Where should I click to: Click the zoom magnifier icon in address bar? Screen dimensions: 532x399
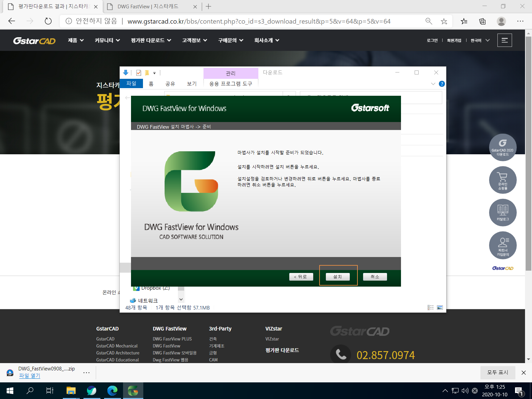pyautogui.click(x=429, y=21)
